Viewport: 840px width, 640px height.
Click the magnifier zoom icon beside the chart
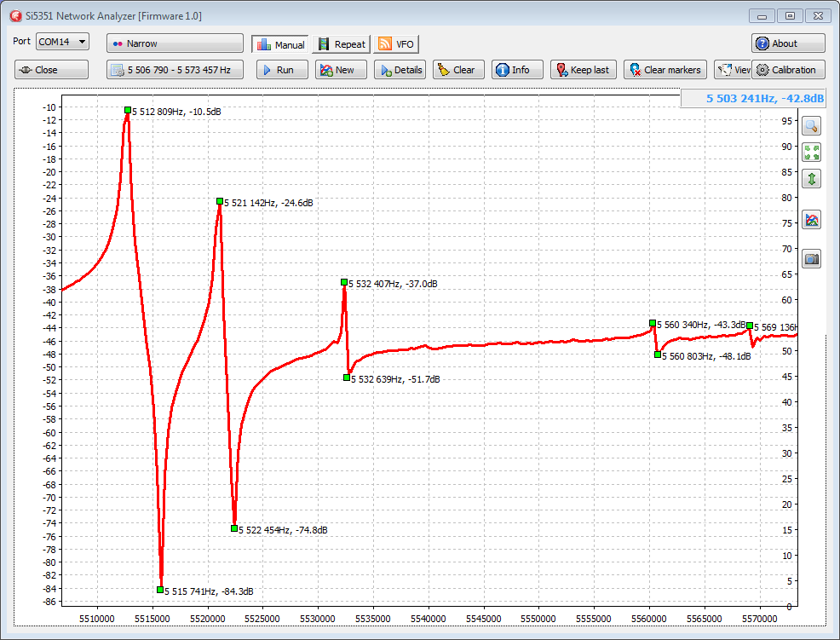[812, 126]
